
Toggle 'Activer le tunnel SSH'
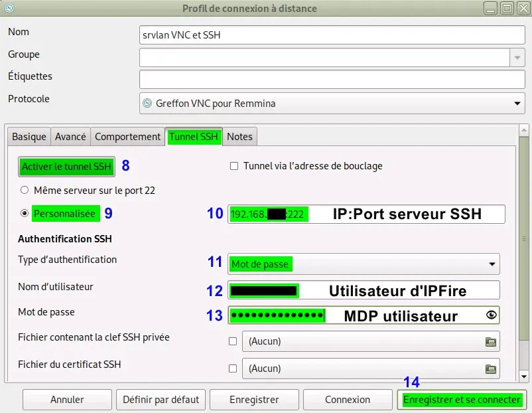66,166
